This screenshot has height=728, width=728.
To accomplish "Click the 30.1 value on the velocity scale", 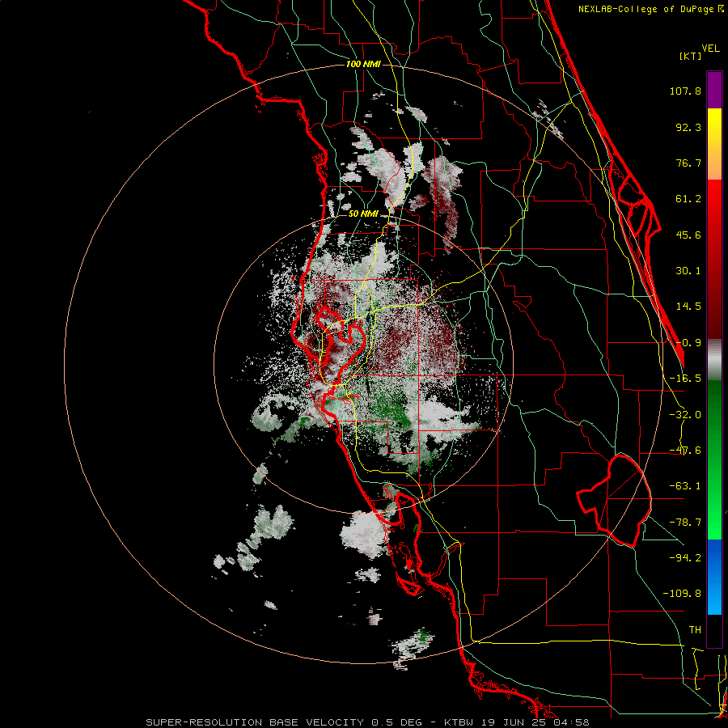I will coord(688,271).
